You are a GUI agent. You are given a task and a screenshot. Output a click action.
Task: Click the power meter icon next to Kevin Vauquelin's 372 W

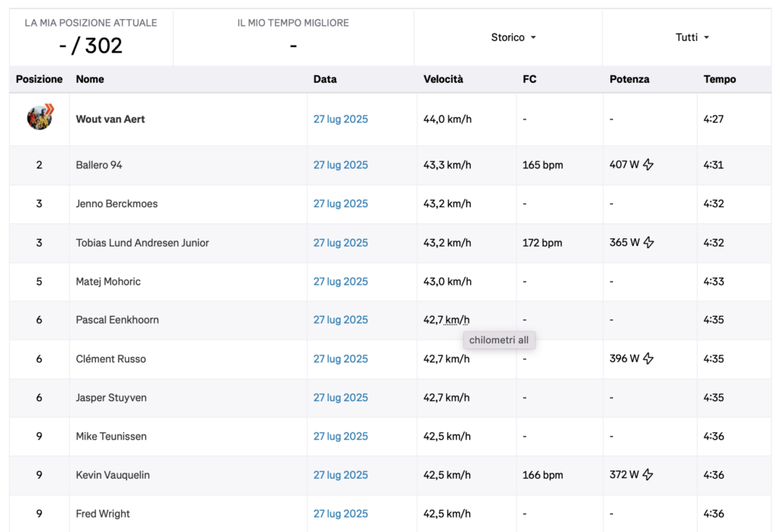coord(648,475)
